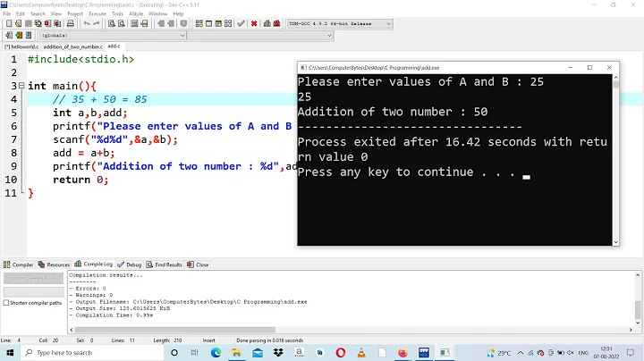The height and width of the screenshot is (361, 644).
Task: Open the Debug bottom panel tab
Action: click(130, 264)
